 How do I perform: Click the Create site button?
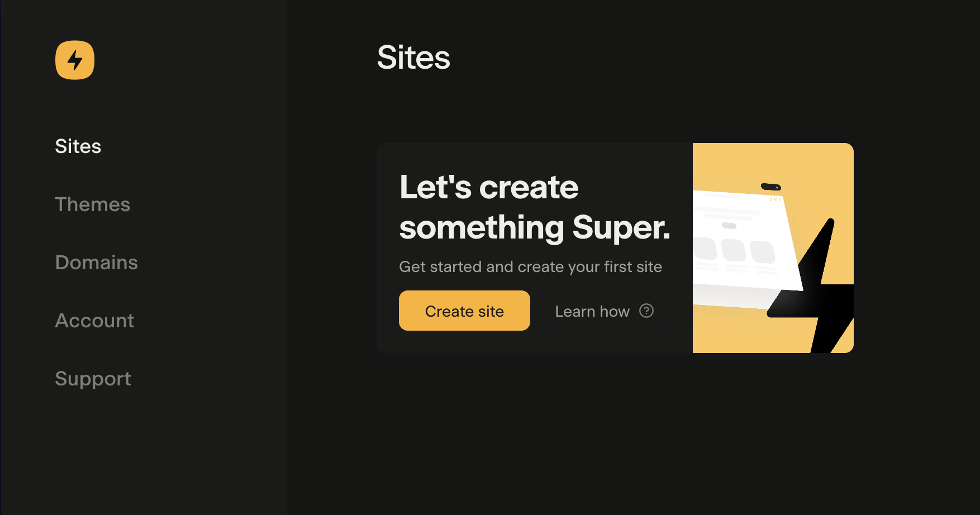pos(464,311)
